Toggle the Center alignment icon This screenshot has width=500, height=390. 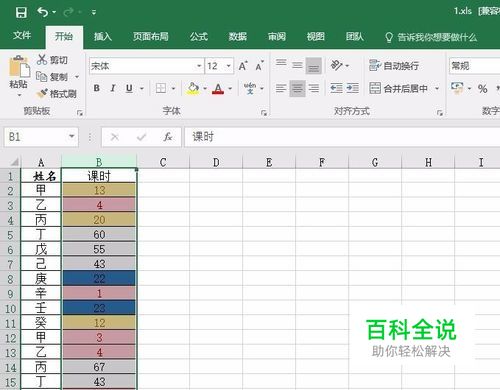pyautogui.click(x=297, y=88)
